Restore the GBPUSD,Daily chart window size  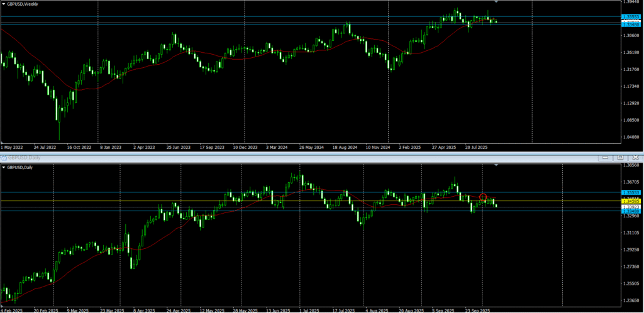[x=620, y=157]
